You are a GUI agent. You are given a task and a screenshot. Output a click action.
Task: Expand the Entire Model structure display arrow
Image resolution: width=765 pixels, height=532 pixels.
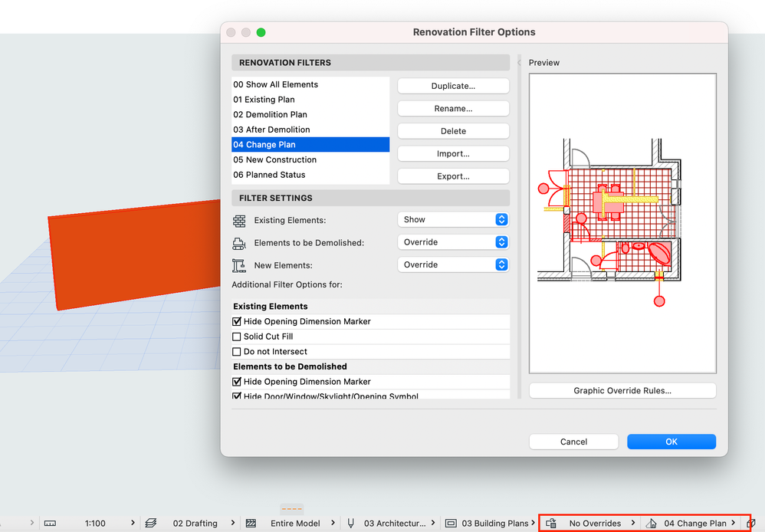pyautogui.click(x=333, y=523)
